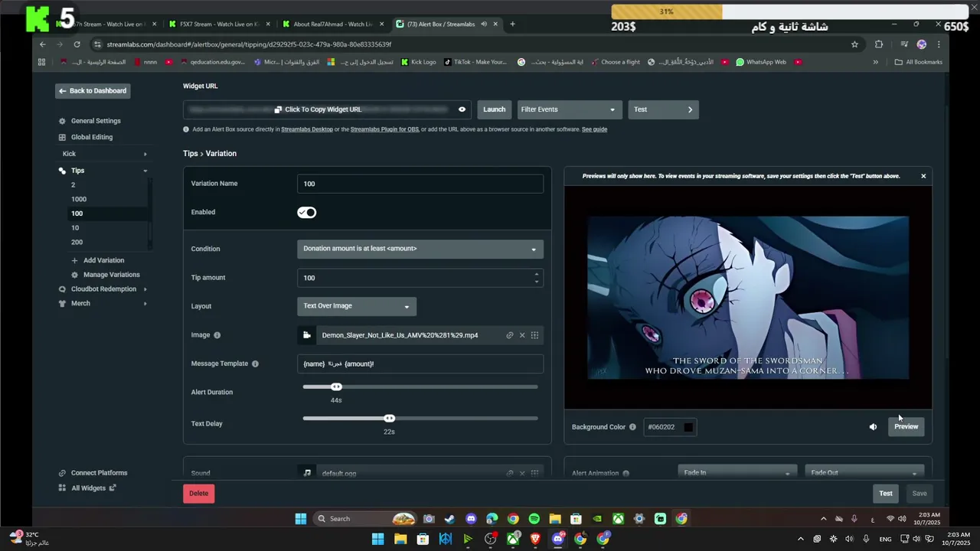Screen dimensions: 980x551
Task: Switch to the FSX7 Stream browser tab
Action: (218, 24)
